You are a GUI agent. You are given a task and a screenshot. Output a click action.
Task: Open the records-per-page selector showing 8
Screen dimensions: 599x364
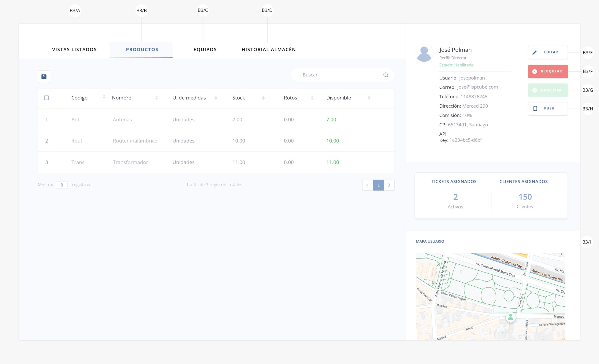click(x=63, y=185)
